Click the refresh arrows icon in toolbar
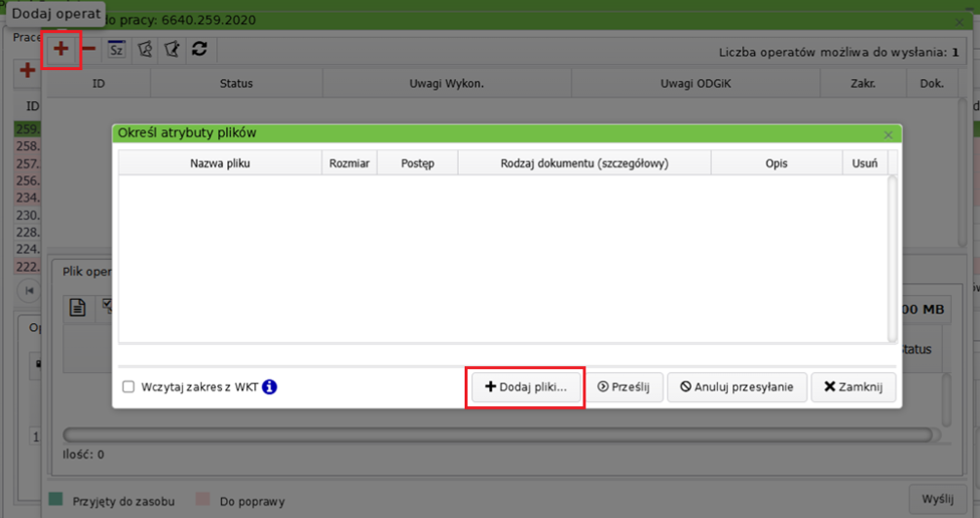Image resolution: width=980 pixels, height=518 pixels. pos(199,50)
